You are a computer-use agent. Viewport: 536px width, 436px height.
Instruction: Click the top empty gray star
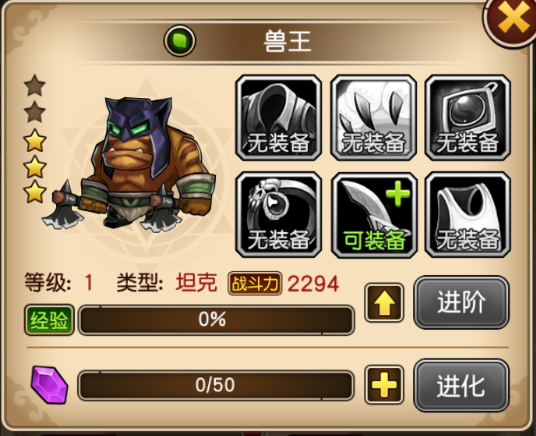(x=35, y=86)
